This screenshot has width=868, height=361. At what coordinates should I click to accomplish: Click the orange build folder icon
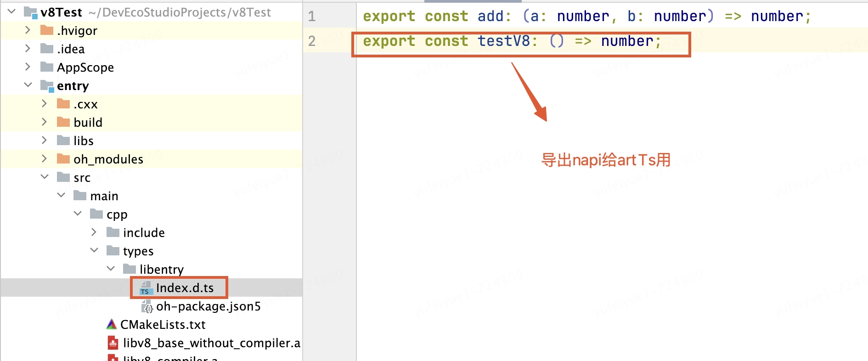(63, 122)
